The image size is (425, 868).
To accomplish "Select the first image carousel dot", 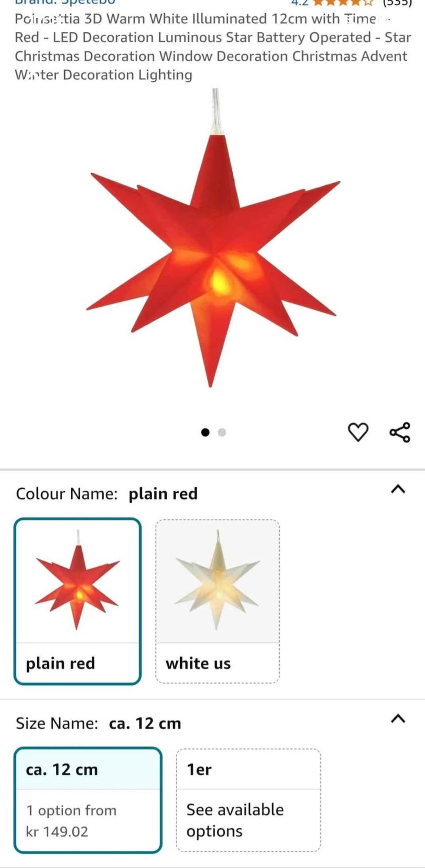I will coord(205,432).
